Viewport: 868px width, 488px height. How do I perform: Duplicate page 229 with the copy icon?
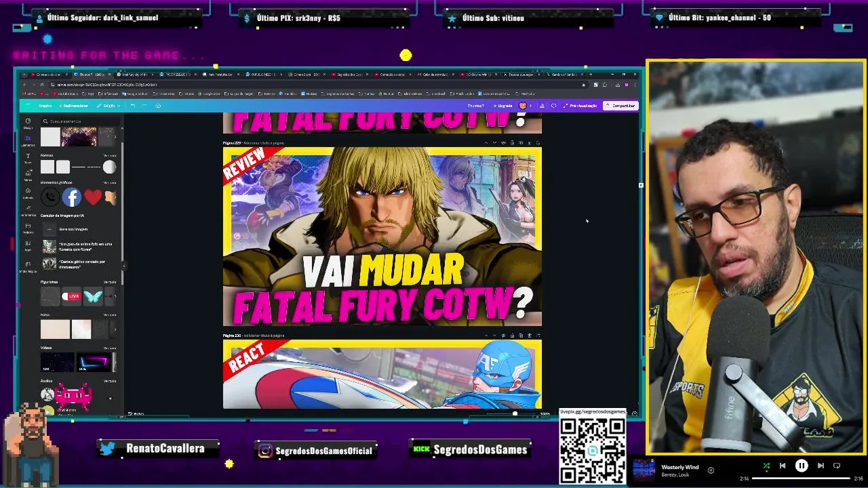pos(521,143)
